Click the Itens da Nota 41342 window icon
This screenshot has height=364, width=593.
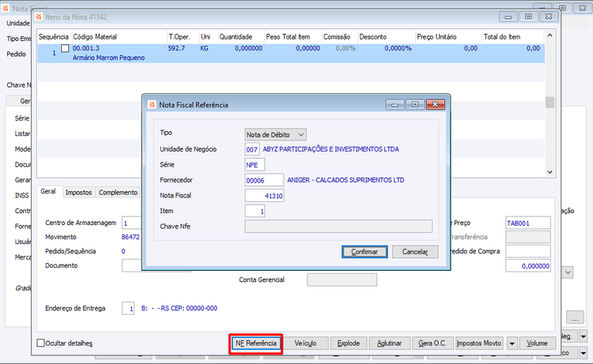point(39,17)
